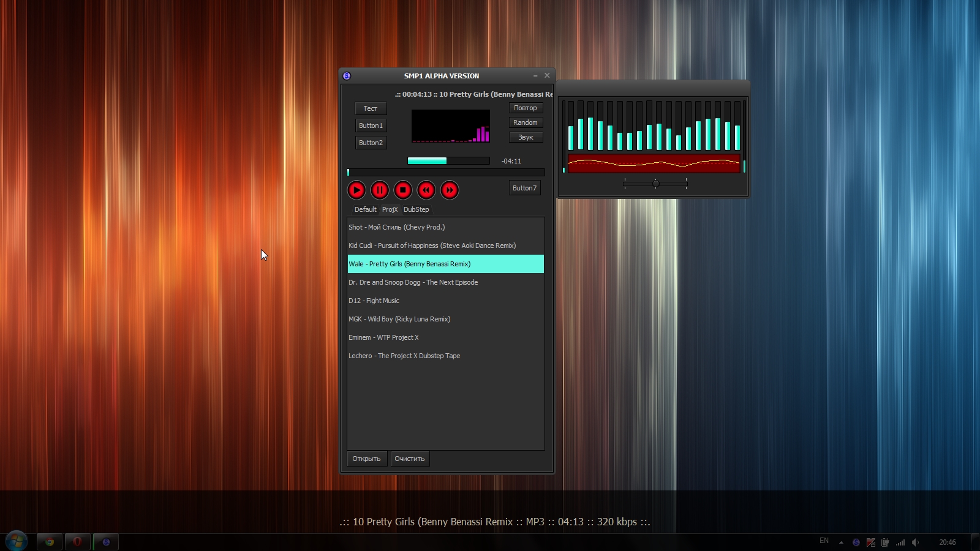Switch to the Default playlist tab
The height and width of the screenshot is (551, 980).
click(365, 209)
